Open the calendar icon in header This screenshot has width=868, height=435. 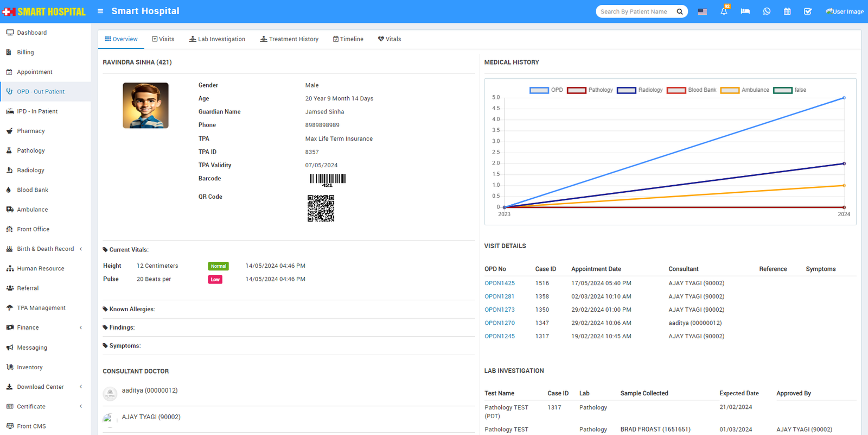(x=787, y=11)
